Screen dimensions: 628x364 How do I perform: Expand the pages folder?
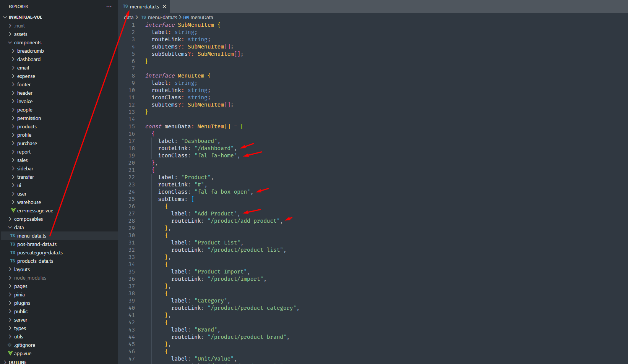tap(21, 286)
